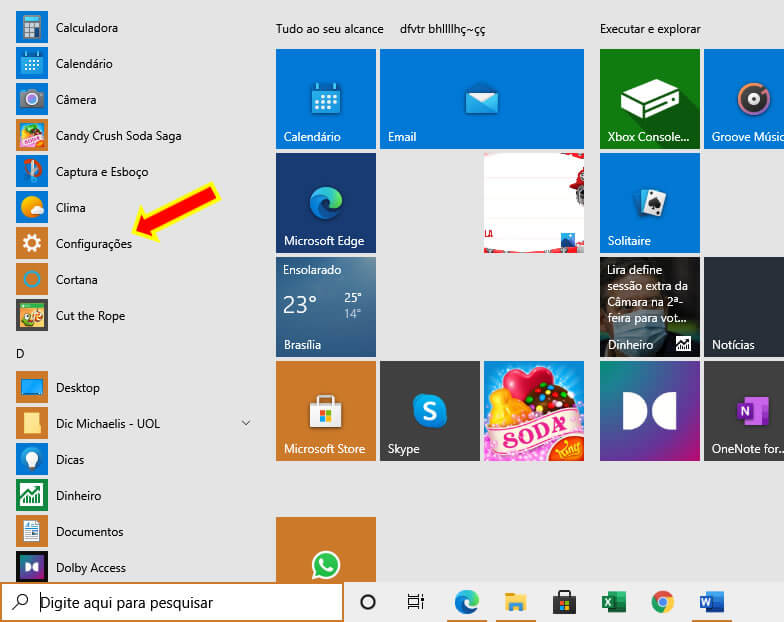Open the photo tile beside Microsoft Edge
784x622 pixels.
(x=534, y=202)
